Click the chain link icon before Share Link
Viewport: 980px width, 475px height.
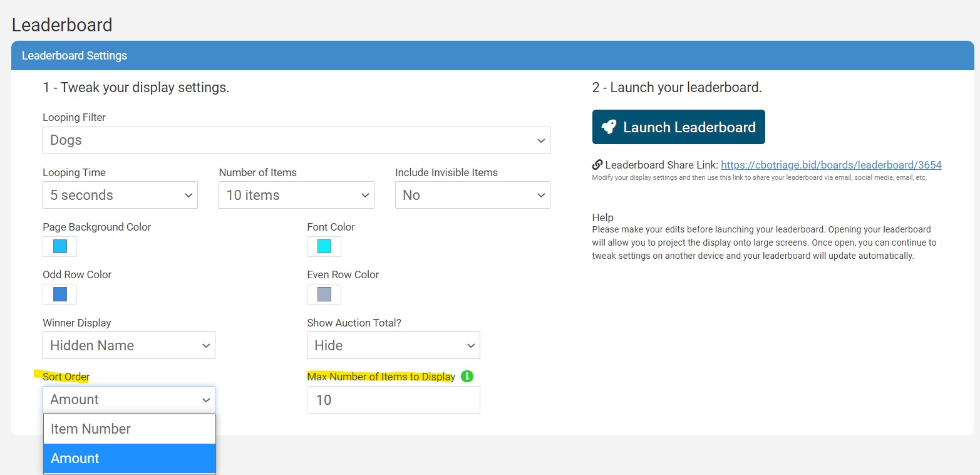pos(597,165)
